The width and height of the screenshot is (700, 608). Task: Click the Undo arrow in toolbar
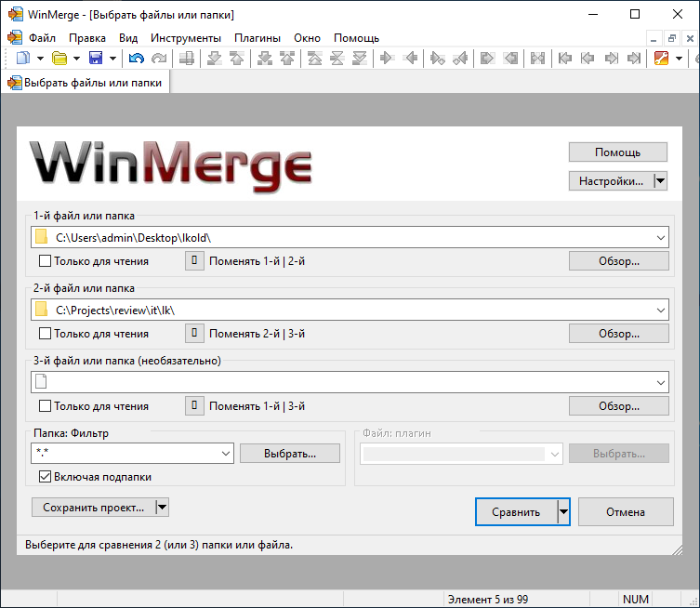[137, 59]
